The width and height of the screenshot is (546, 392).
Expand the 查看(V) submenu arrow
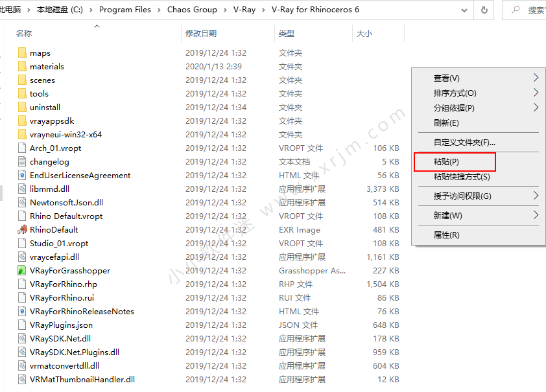click(536, 78)
